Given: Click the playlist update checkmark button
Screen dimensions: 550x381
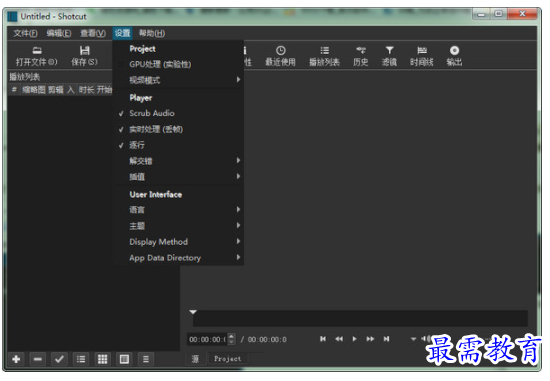Looking at the screenshot, I should pyautogui.click(x=59, y=359).
